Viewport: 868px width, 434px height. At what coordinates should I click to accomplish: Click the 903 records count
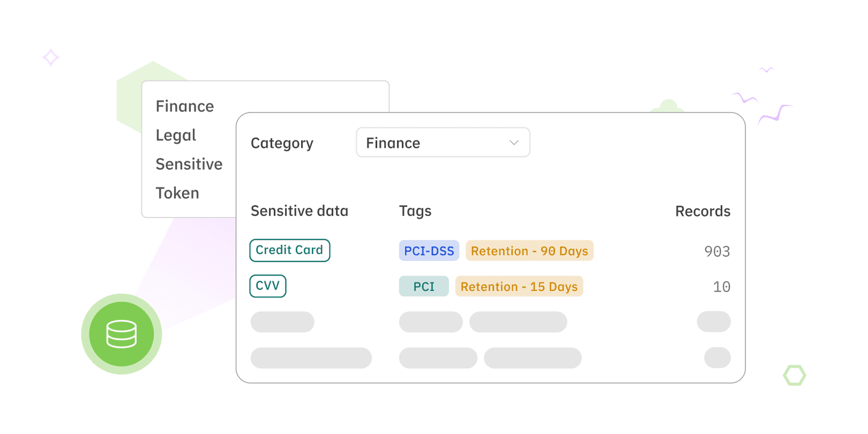click(x=717, y=251)
